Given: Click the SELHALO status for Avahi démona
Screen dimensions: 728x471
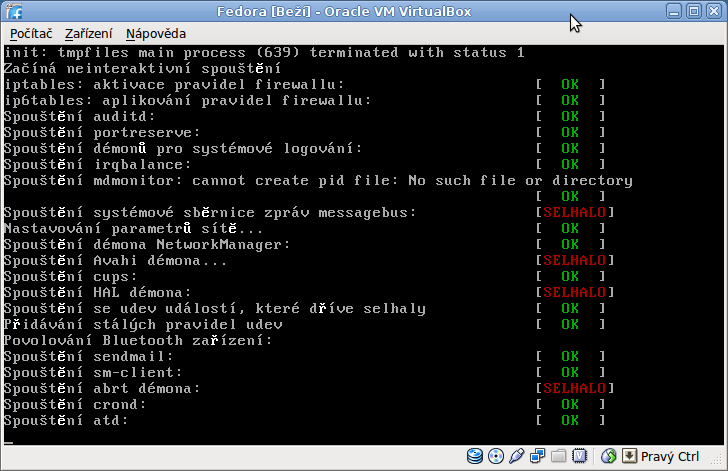Looking at the screenshot, I should point(575,261).
